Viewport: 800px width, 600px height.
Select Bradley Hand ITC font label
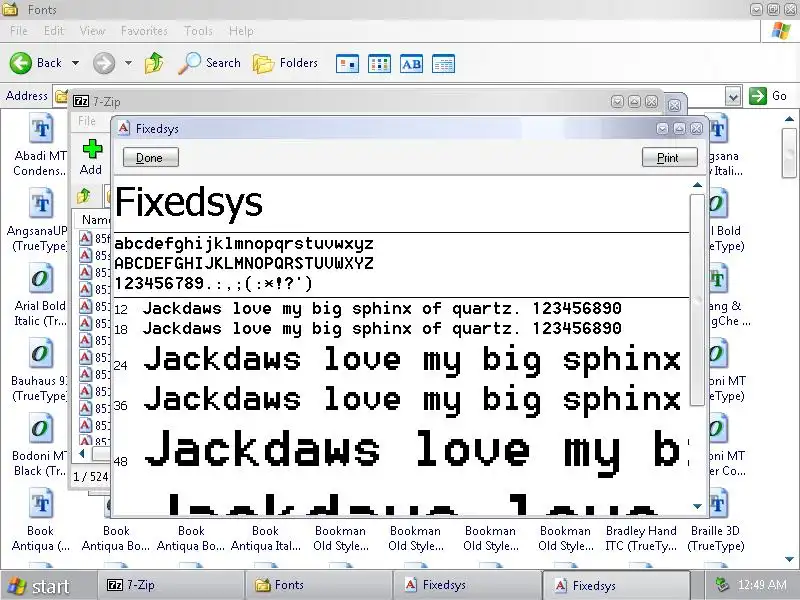tap(641, 538)
